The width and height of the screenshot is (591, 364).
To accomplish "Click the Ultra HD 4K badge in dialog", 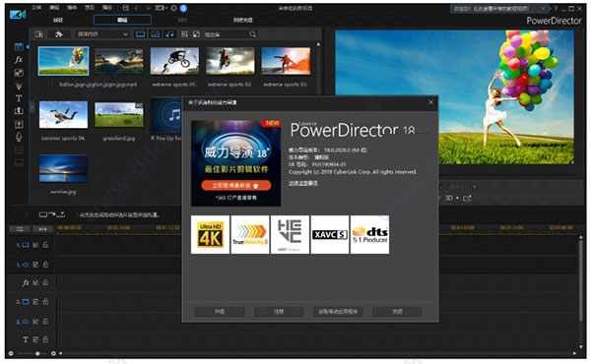I will 211,234.
